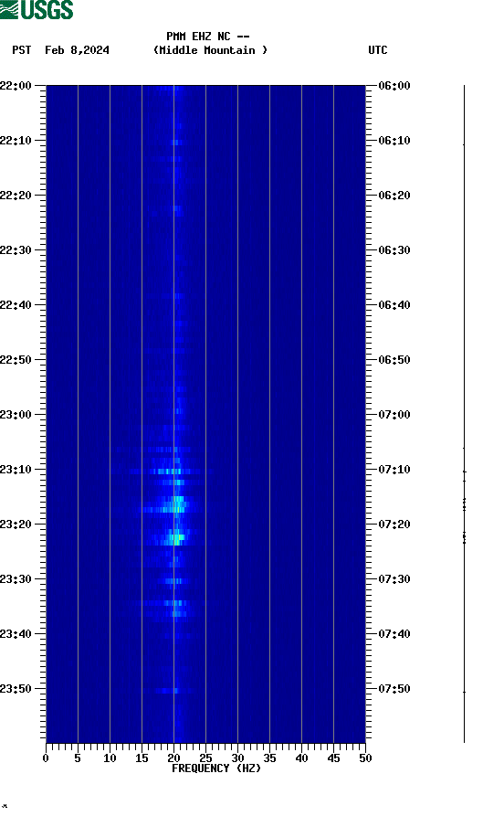
Task: Click the '22:40' PST time label
Action: (16, 305)
